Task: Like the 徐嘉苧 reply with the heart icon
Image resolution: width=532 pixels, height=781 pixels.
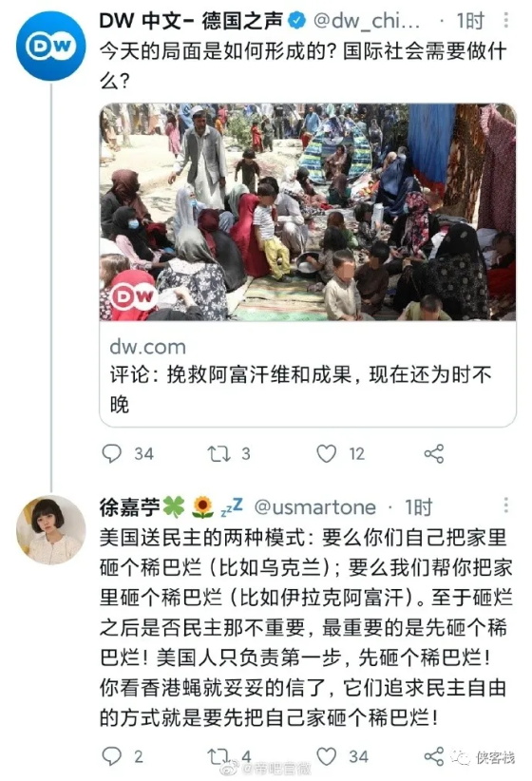Action: pos(327,756)
